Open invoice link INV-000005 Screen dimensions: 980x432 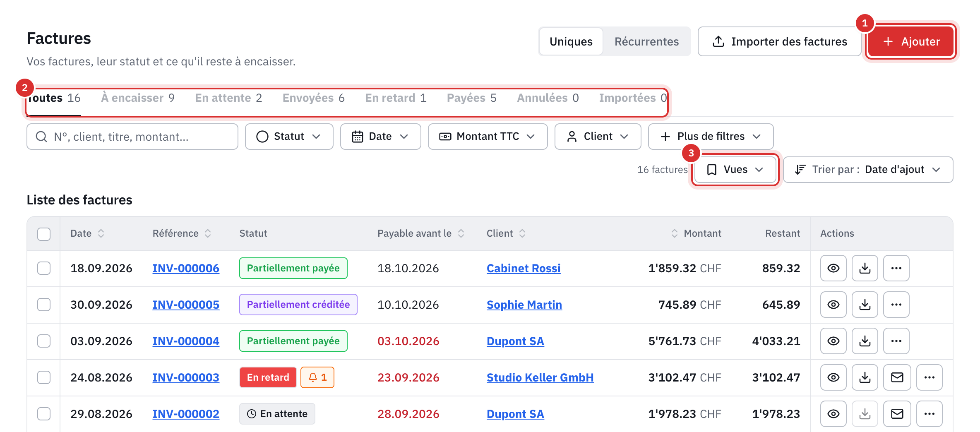pyautogui.click(x=186, y=305)
